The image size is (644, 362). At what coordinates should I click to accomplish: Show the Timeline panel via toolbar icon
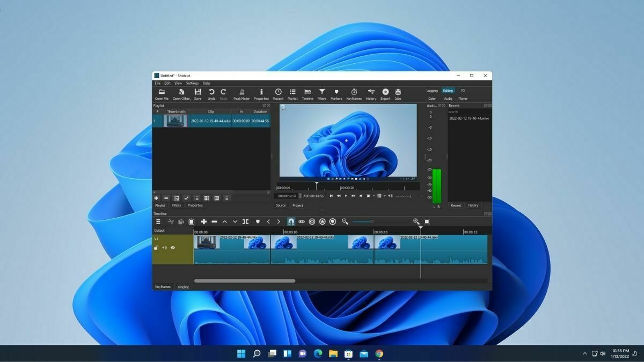tap(308, 92)
